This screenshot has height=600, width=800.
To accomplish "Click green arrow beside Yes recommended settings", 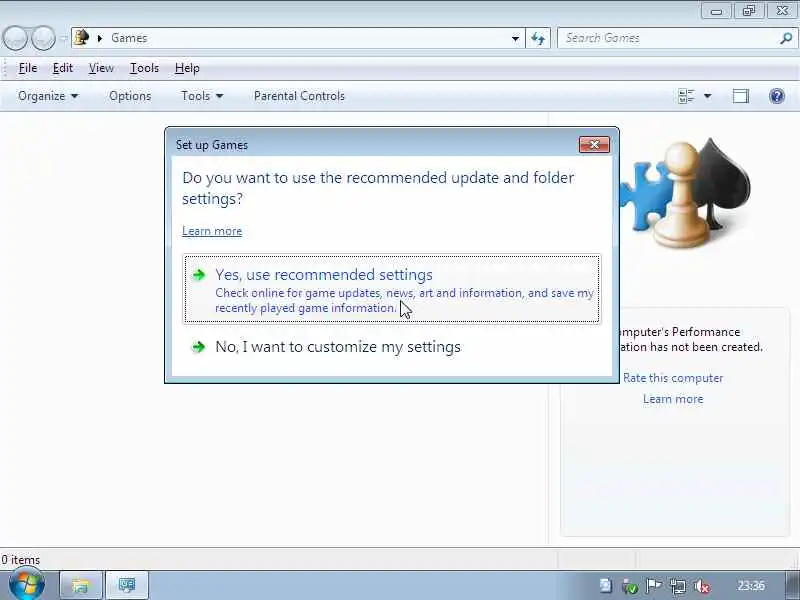I will click(x=198, y=275).
